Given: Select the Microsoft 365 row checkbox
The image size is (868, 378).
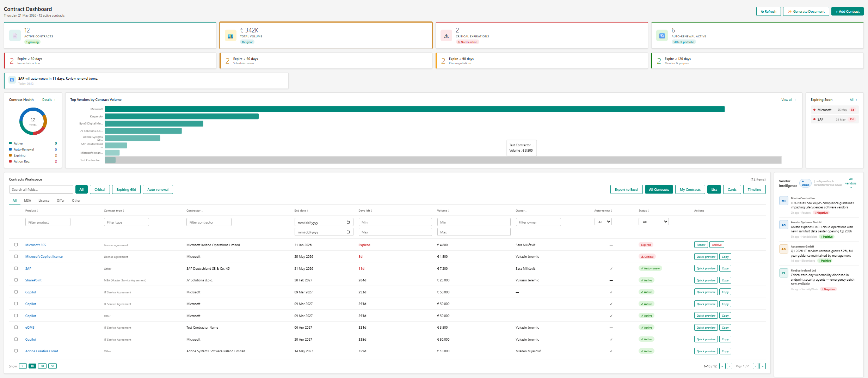Looking at the screenshot, I should (x=16, y=245).
